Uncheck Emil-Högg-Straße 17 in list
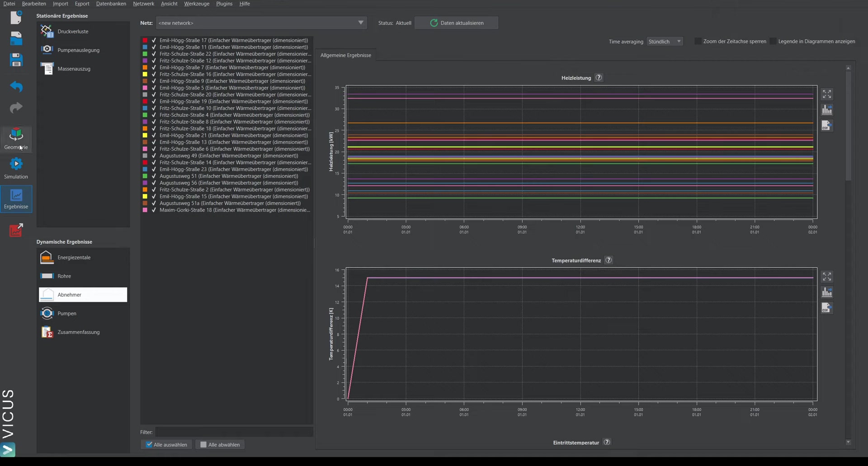Viewport: 868px width, 466px height. 154,40
